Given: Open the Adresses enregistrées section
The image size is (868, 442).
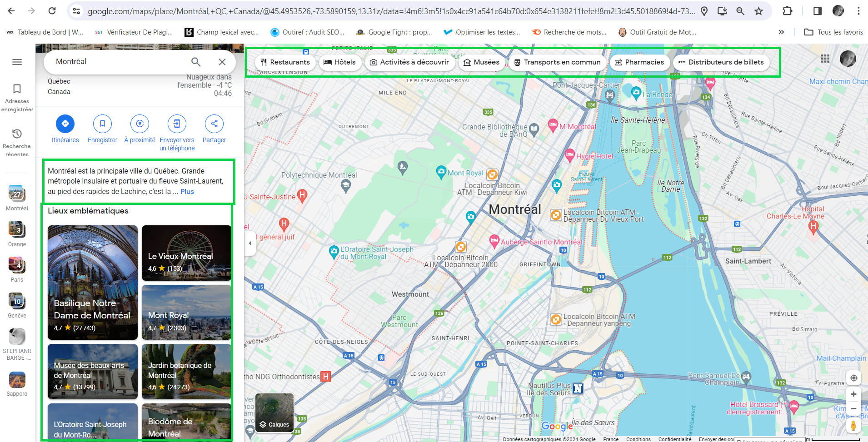Looking at the screenshot, I should coord(17,94).
